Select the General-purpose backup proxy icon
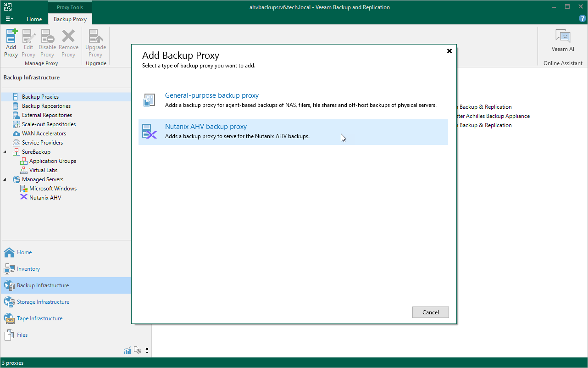Image resolution: width=588 pixels, height=368 pixels. (149, 100)
